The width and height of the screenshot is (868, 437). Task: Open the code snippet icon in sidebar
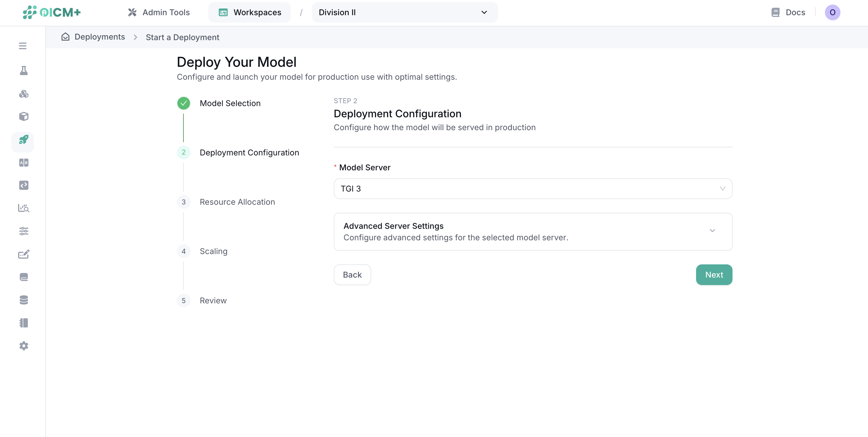pyautogui.click(x=23, y=185)
